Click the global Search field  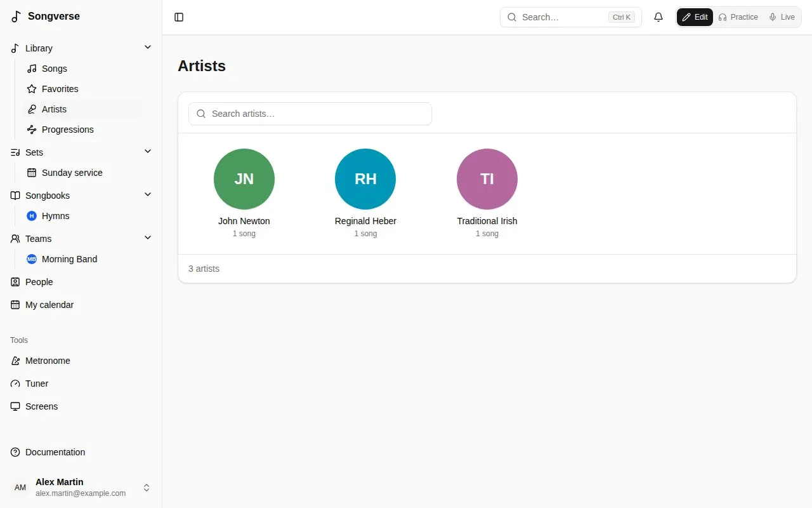571,17
